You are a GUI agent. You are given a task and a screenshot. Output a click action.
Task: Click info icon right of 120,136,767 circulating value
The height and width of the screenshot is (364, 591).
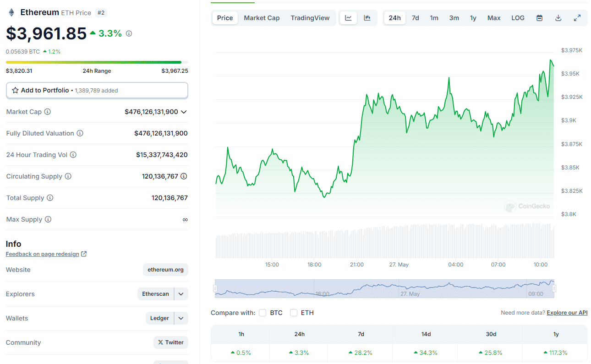[x=184, y=176]
